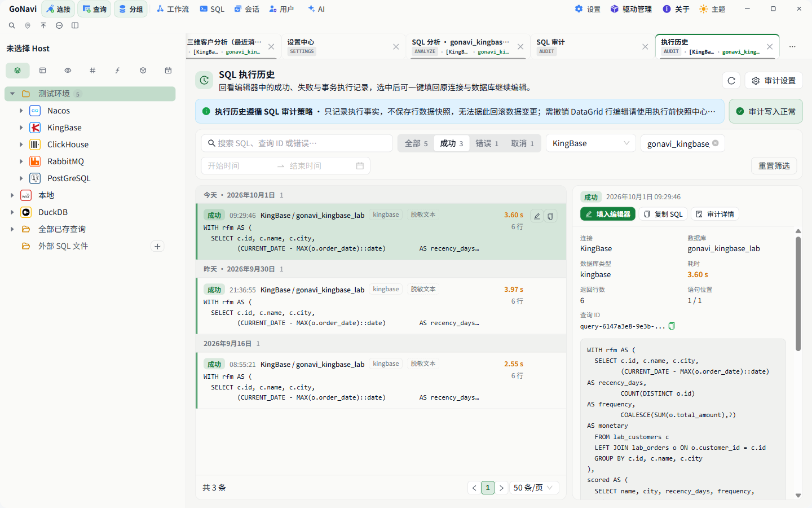Expand the ClickHouse connection node
This screenshot has width=812, height=508.
click(x=21, y=144)
